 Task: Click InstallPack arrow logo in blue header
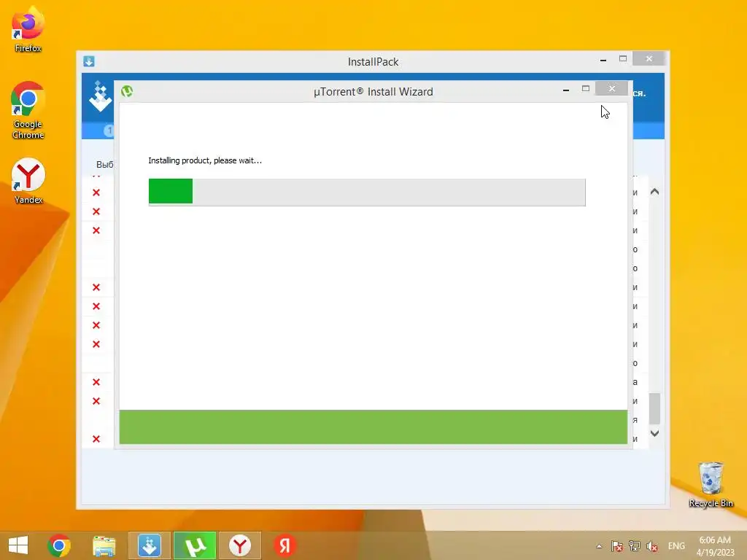[x=100, y=97]
